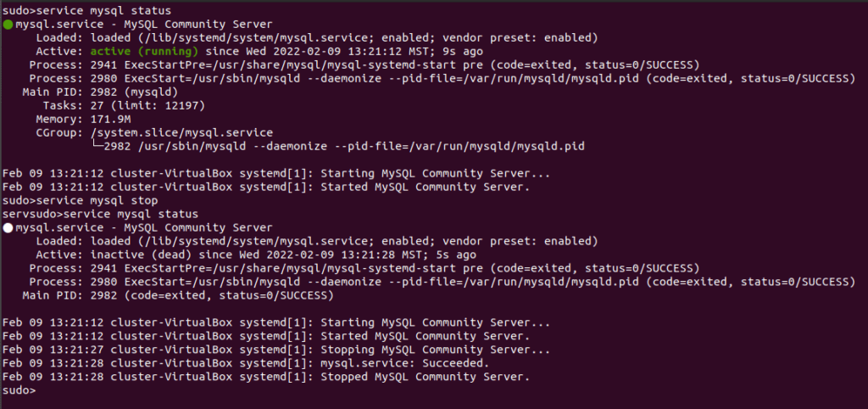Screen dimensions: 868x409
Task: Click 'Main PID: 2982 (code=exited' line
Action: (x=178, y=295)
